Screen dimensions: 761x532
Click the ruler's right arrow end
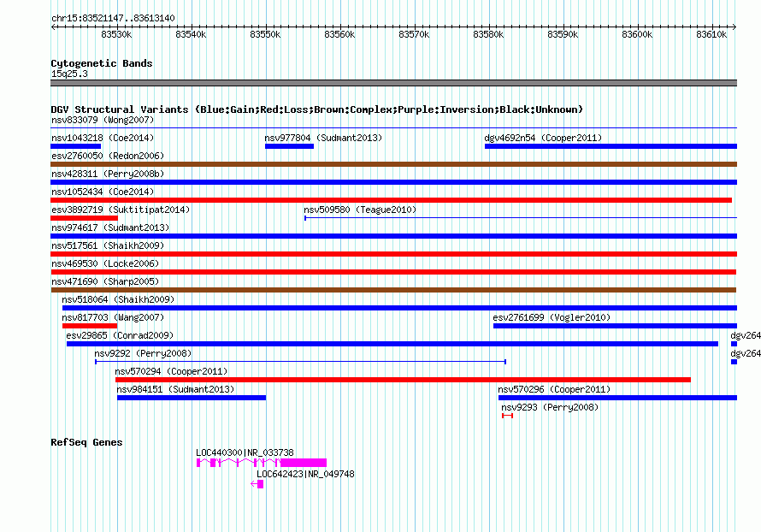tap(734, 27)
